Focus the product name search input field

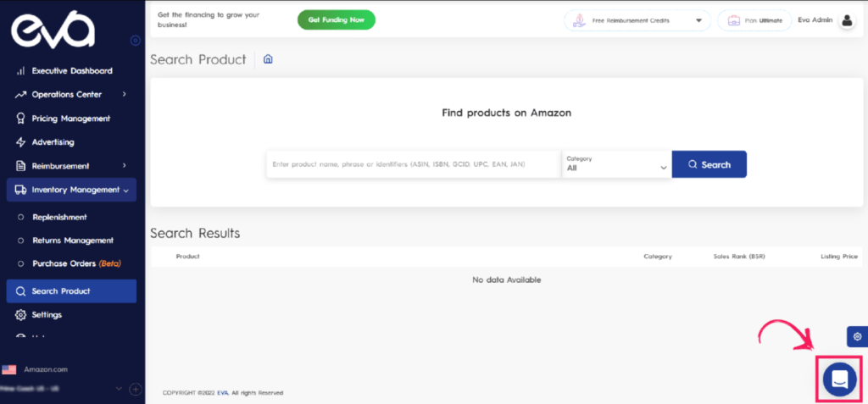414,164
